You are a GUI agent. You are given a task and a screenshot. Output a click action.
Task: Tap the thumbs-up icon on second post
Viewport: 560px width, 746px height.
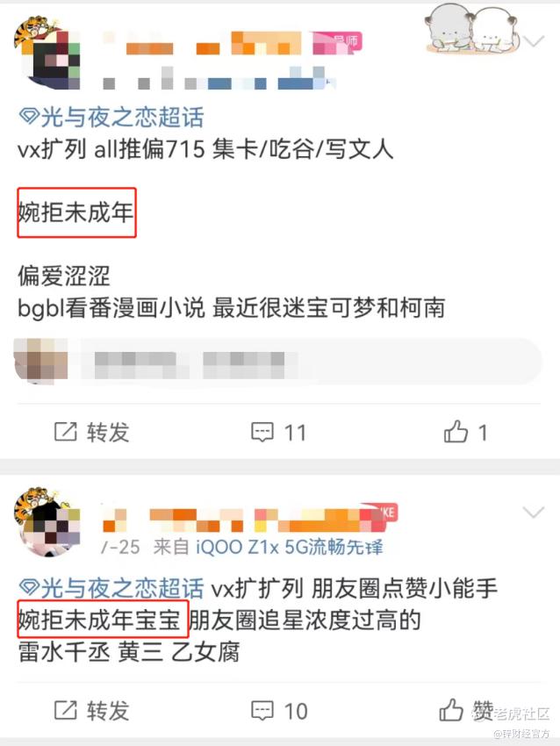click(450, 710)
